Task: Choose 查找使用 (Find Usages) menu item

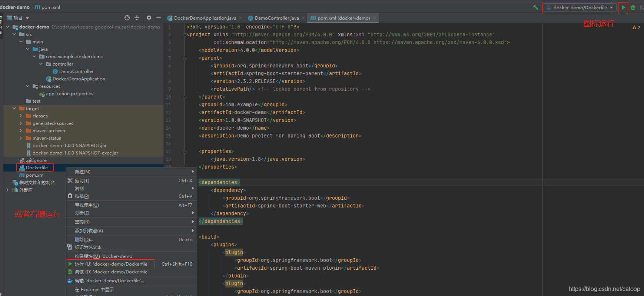Action: [x=131, y=205]
